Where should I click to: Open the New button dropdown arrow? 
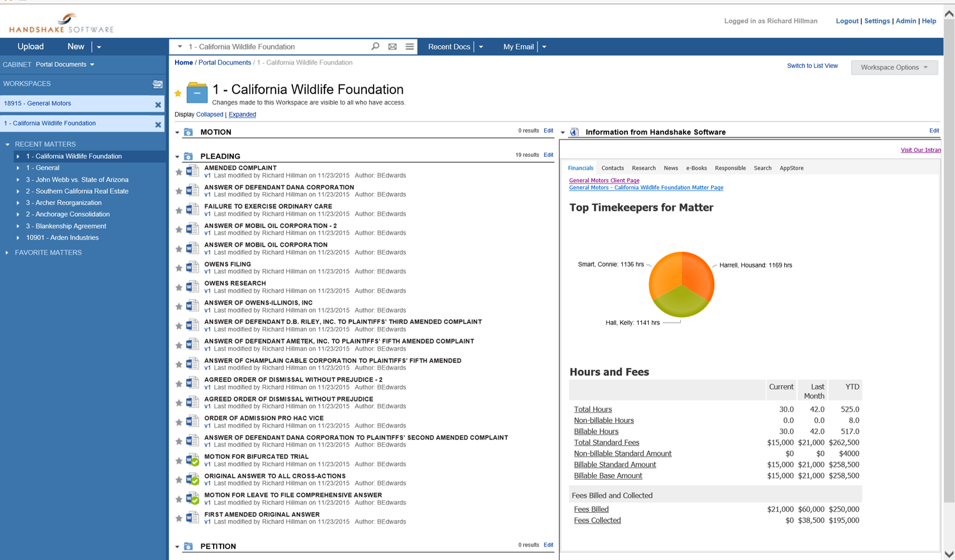tap(99, 47)
